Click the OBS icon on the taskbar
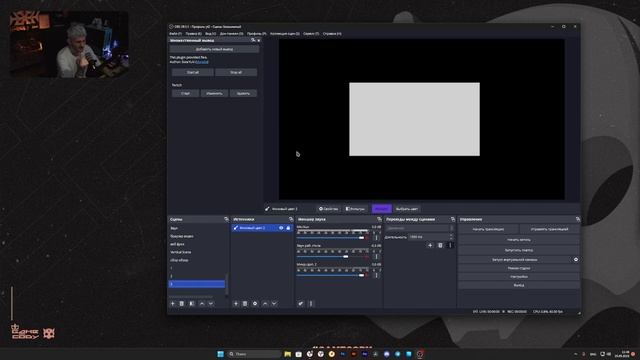 (420, 354)
